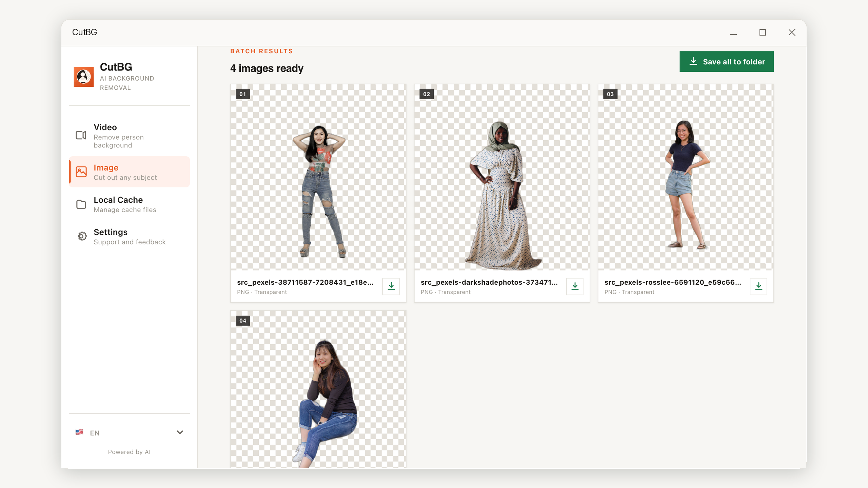Screen dimensions: 868x488
Task: Click the EN language label
Action: click(x=95, y=433)
